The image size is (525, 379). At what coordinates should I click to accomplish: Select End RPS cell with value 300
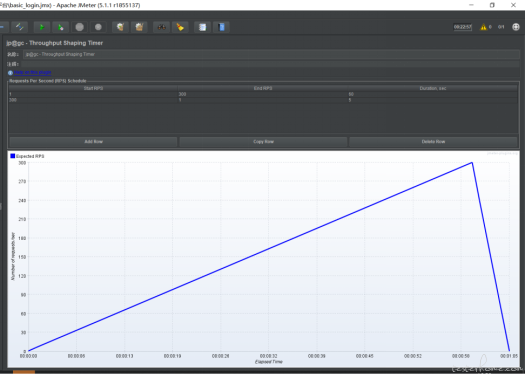coord(263,94)
